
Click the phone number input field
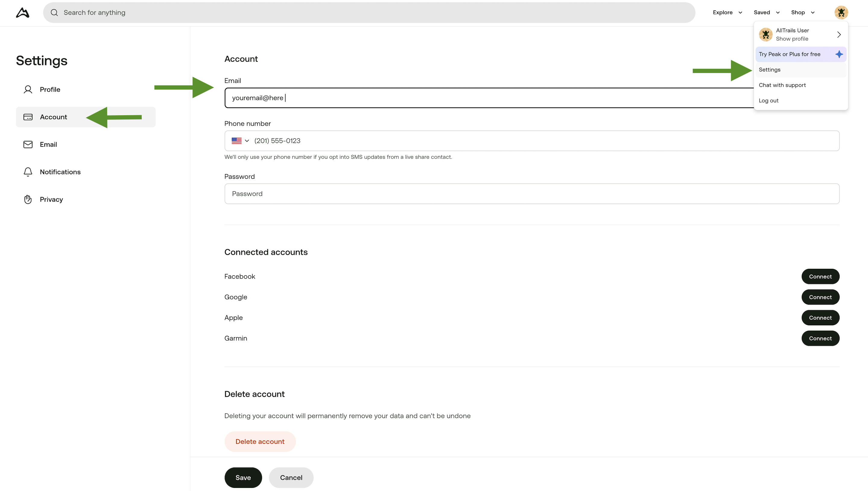click(x=532, y=141)
